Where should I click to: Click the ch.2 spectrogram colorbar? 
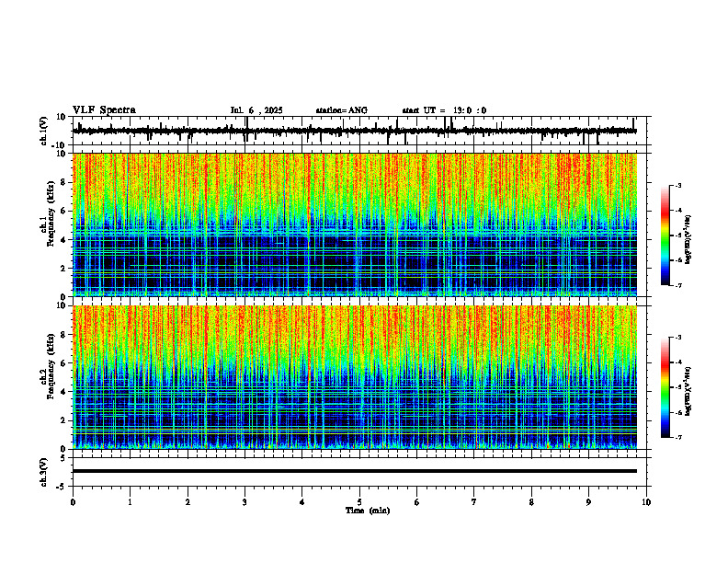[x=665, y=387]
